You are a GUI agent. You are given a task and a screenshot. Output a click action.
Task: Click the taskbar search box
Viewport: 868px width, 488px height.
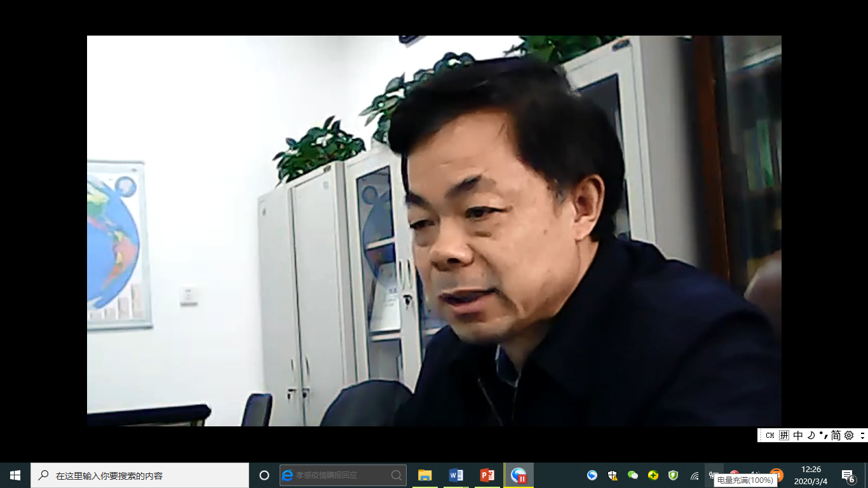coord(140,475)
